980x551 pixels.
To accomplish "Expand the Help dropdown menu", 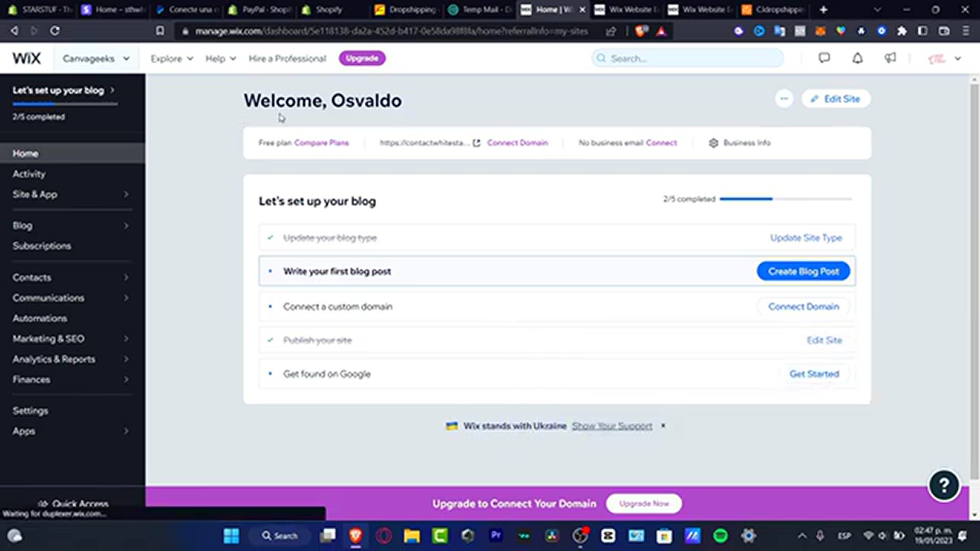I will pos(220,59).
